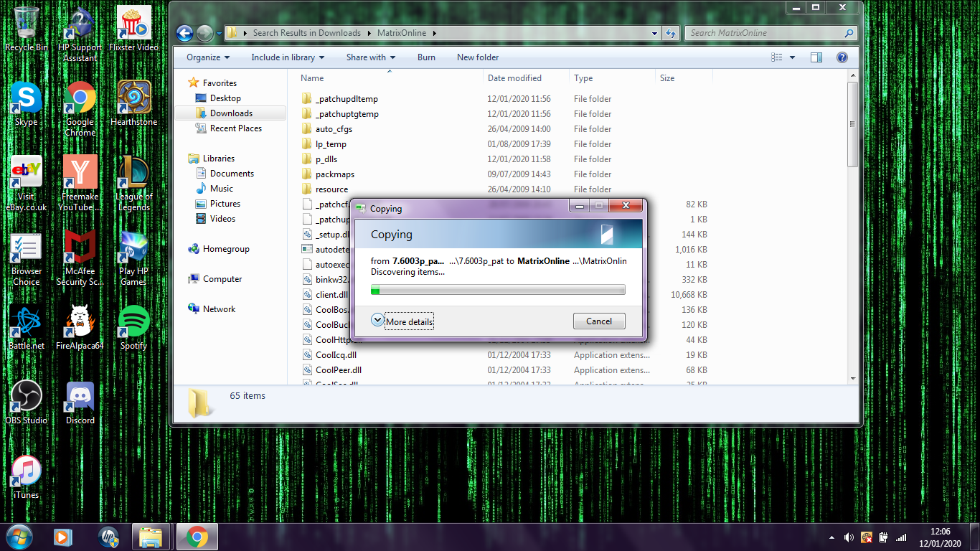Click the Google Chrome taskbar icon
Screen dimensions: 980x551
[x=197, y=537]
